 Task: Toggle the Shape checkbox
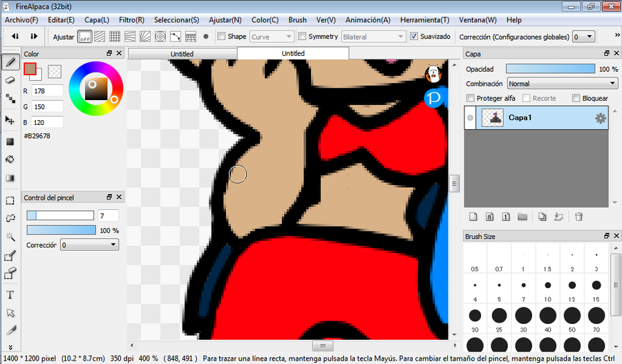click(221, 36)
